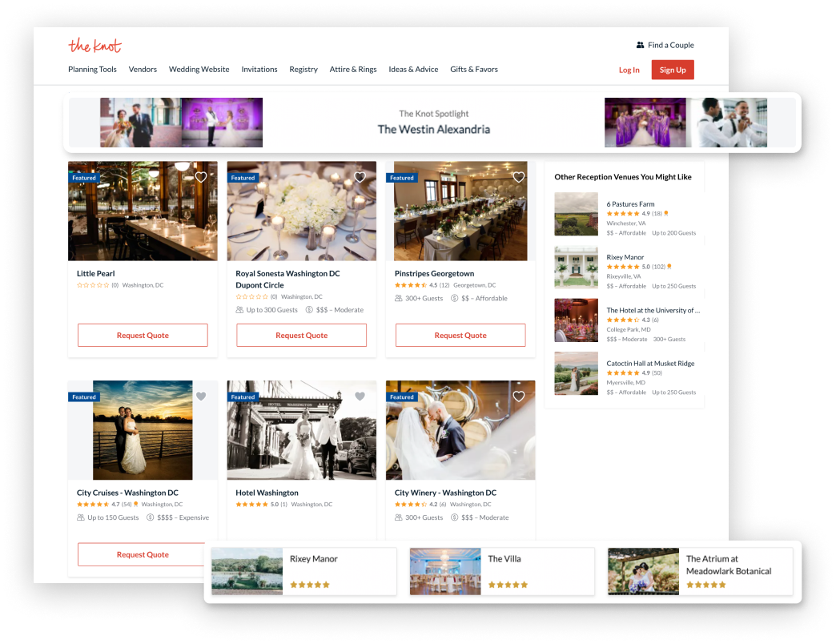Screen dimensions: 836x644
Task: Toggle the heart on City Cruises card
Action: click(201, 396)
